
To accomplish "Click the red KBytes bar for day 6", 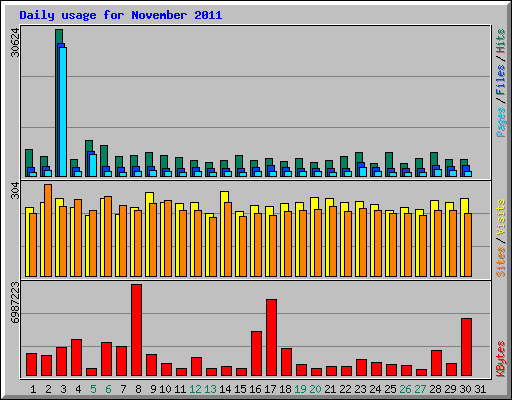I will (106, 359).
